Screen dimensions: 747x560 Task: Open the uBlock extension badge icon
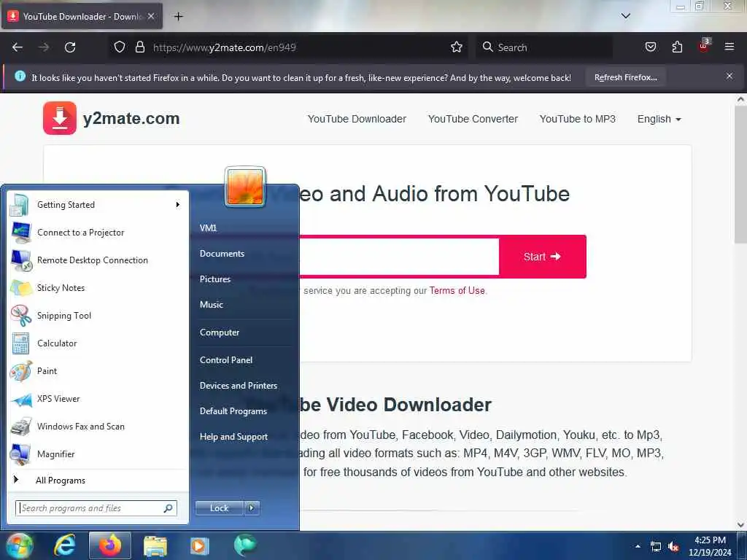point(704,46)
